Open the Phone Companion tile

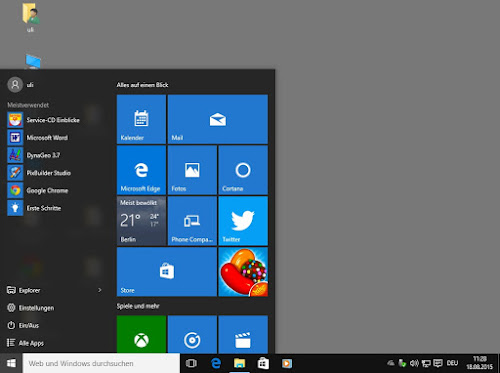coord(192,221)
